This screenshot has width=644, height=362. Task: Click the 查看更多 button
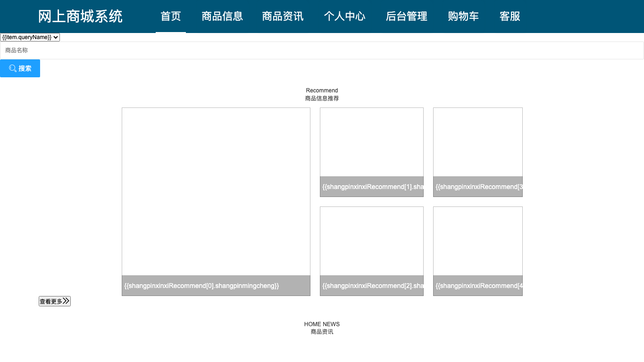point(55,301)
